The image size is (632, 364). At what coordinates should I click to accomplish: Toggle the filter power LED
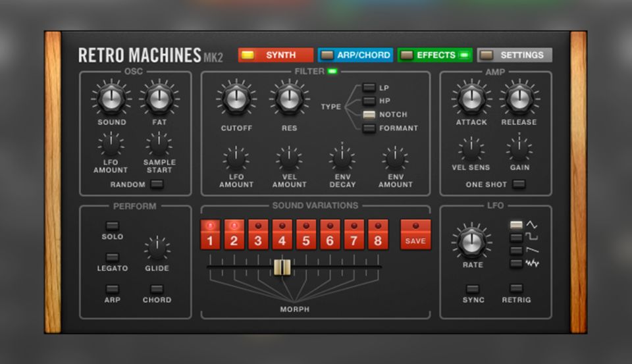[332, 72]
